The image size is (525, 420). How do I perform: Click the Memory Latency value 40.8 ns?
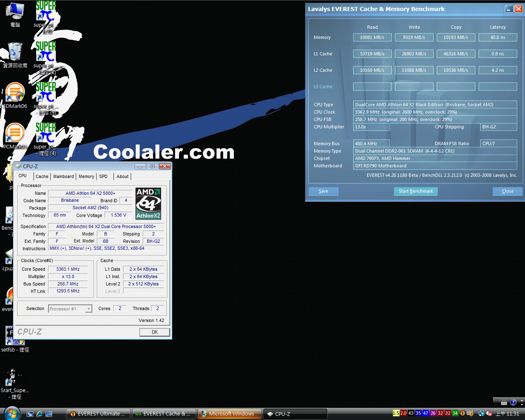(498, 37)
